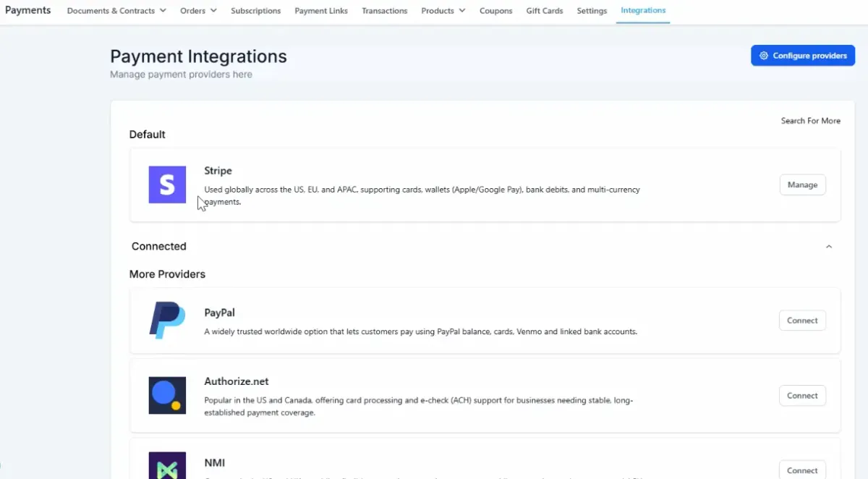Click the NMI provider name
This screenshot has height=479, width=868.
click(x=215, y=462)
